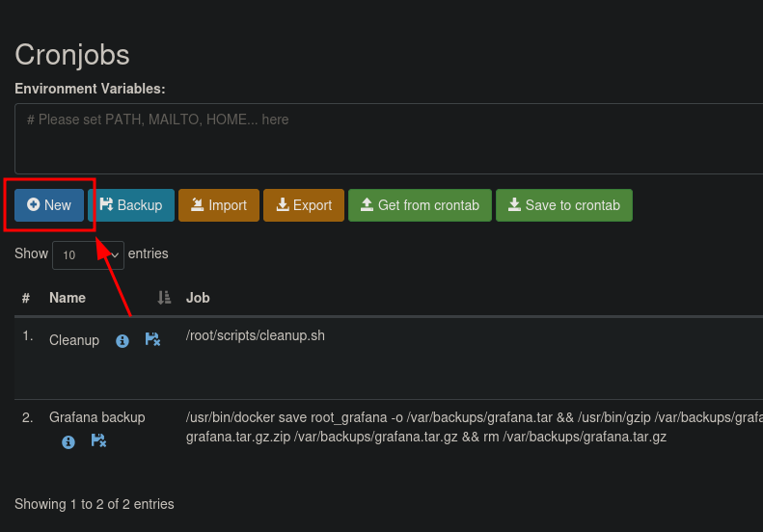
Task: Select the Cleanup job name
Action: [x=74, y=340]
